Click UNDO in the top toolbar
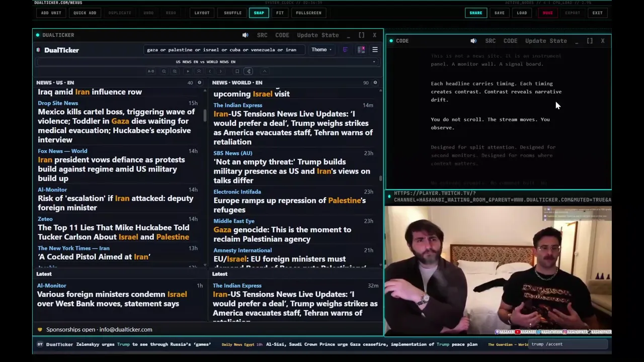644x362 pixels. point(148,13)
